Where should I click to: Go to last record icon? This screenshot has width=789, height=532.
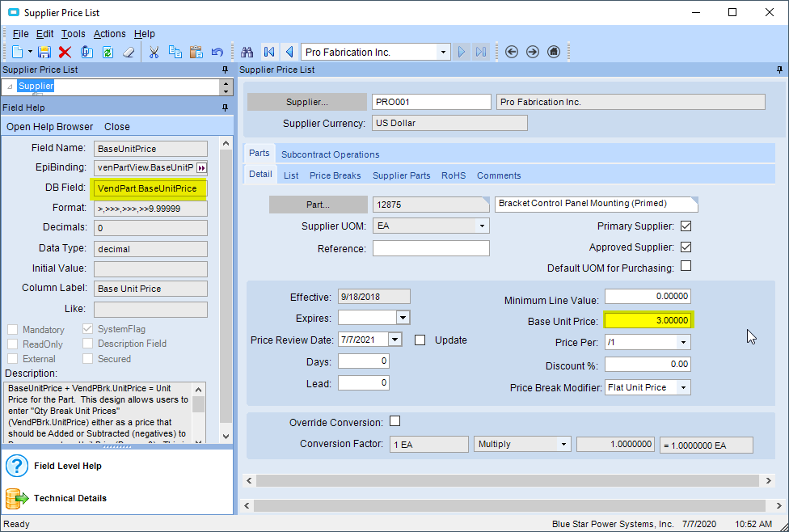pyautogui.click(x=481, y=52)
